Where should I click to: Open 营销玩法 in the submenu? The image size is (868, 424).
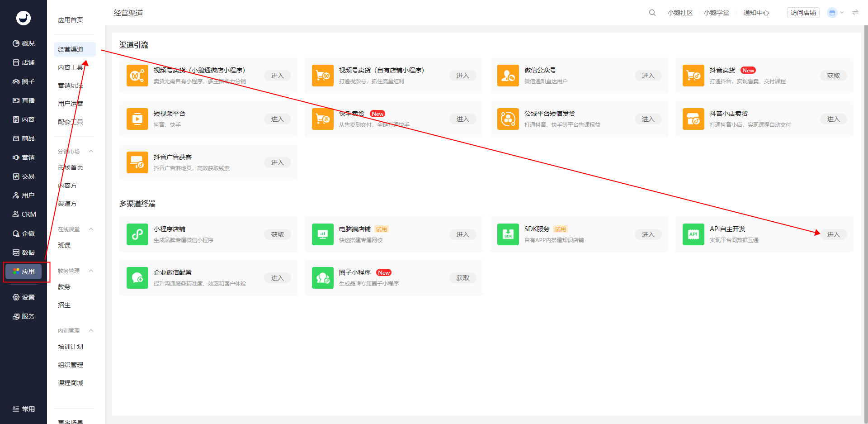pyautogui.click(x=71, y=86)
